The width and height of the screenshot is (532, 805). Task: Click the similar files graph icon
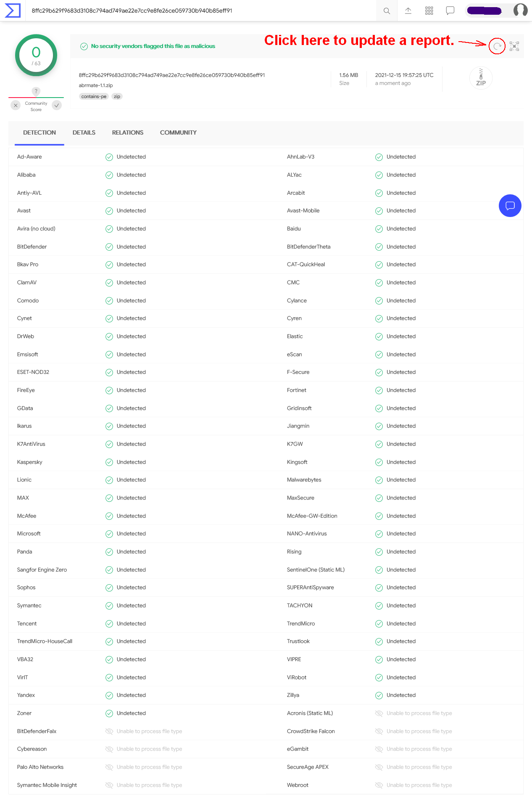tap(514, 46)
